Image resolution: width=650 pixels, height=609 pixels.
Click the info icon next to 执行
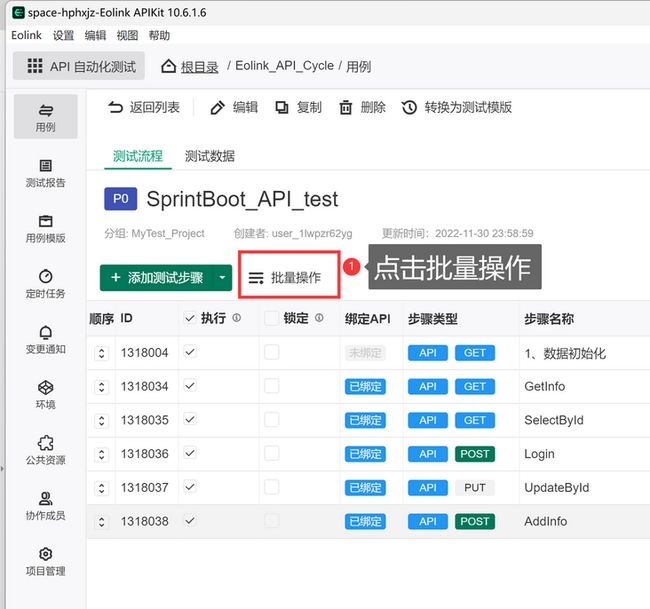coord(236,318)
